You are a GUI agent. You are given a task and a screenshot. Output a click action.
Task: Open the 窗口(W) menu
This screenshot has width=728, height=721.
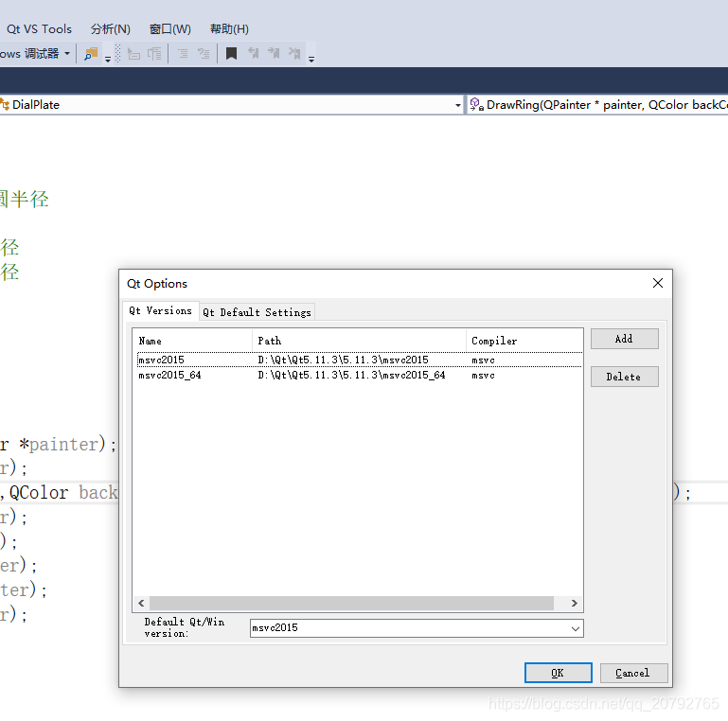pos(169,29)
